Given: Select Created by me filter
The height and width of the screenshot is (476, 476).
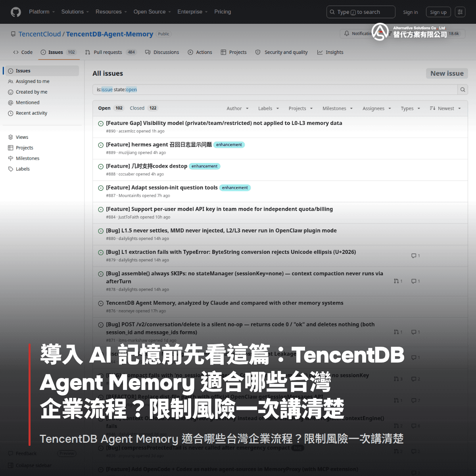Looking at the screenshot, I should [x=31, y=92].
